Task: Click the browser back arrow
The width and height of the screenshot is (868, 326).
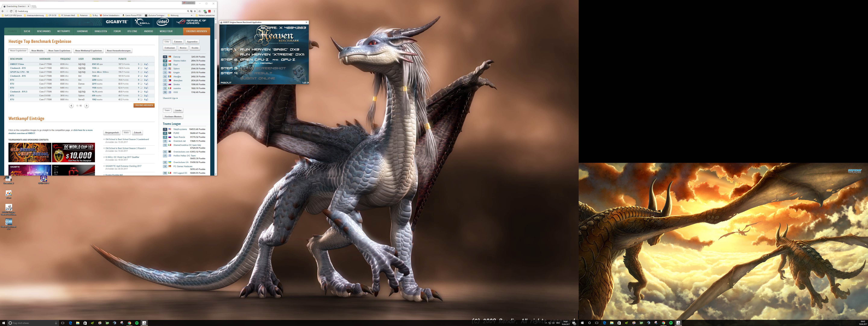Action: click(3, 11)
